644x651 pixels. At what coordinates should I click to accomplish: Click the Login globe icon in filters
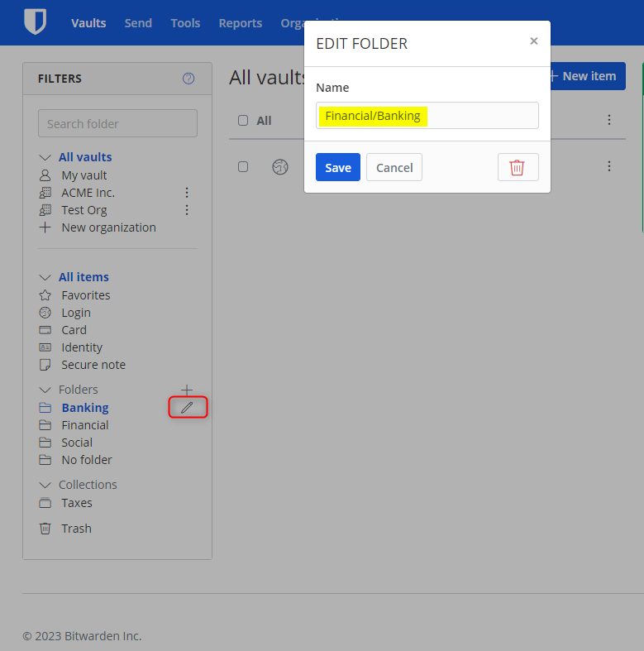[45, 313]
